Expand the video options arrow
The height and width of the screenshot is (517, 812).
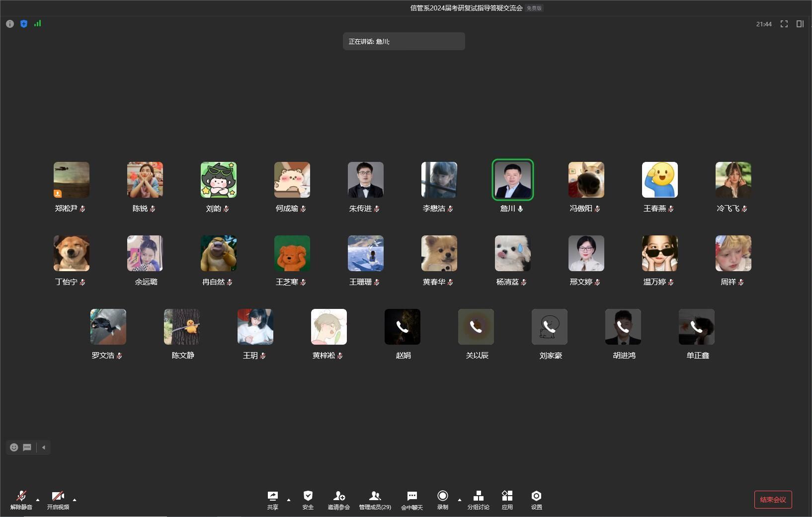pyautogui.click(x=75, y=500)
